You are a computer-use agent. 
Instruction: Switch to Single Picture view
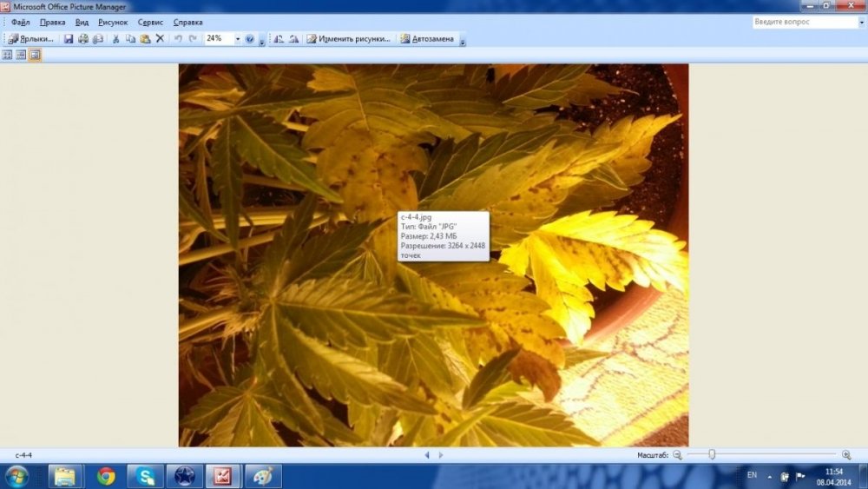tap(35, 55)
